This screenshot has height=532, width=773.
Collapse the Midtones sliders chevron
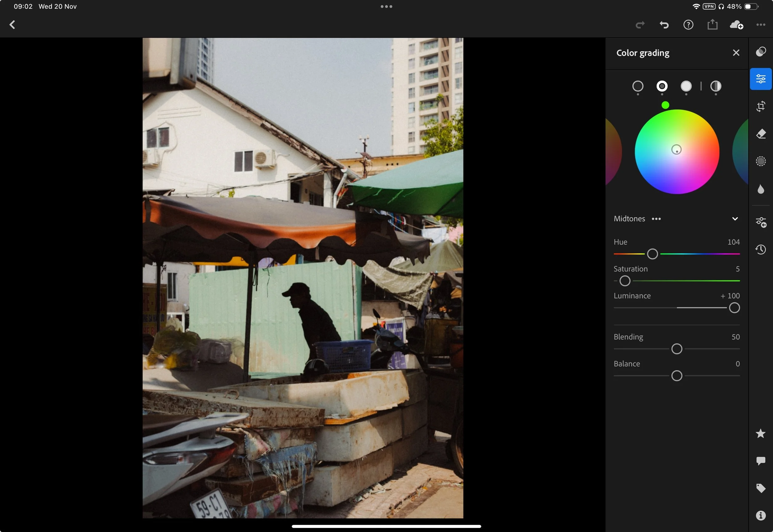(735, 219)
